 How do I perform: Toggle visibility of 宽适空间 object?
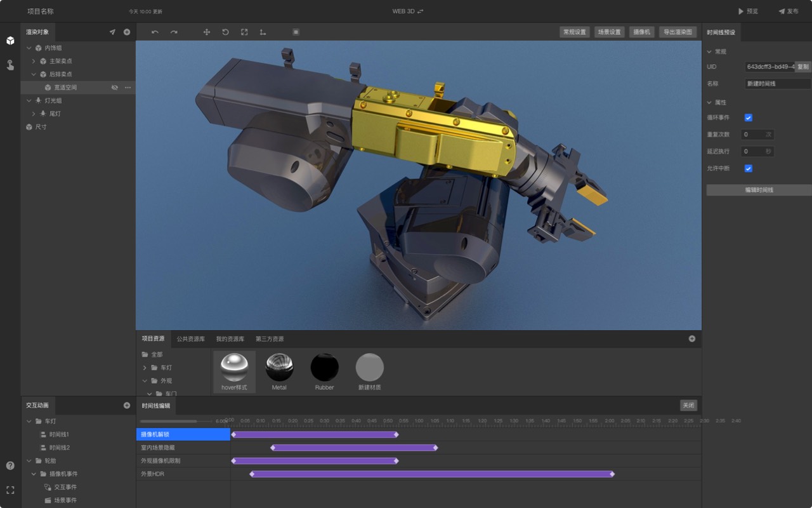[115, 88]
